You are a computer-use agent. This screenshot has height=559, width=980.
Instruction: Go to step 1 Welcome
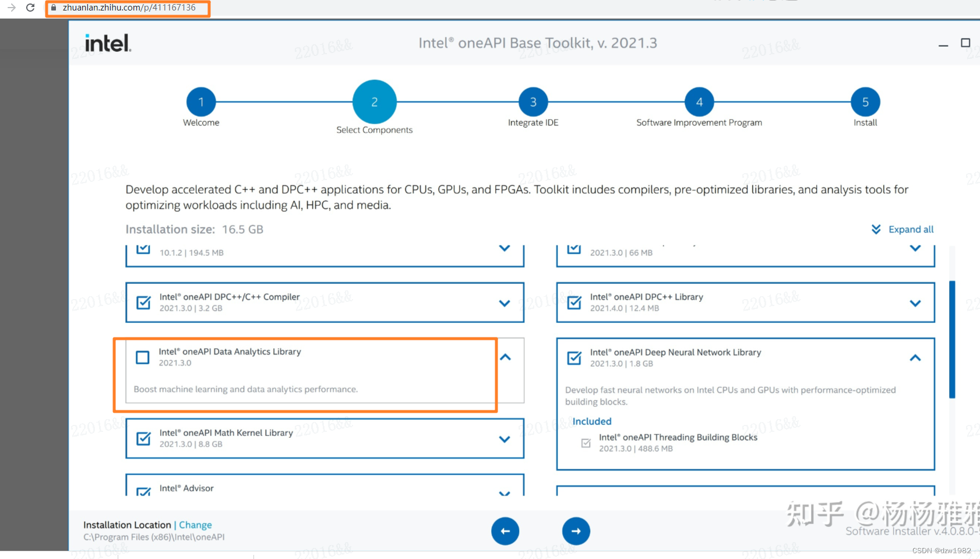(x=201, y=102)
